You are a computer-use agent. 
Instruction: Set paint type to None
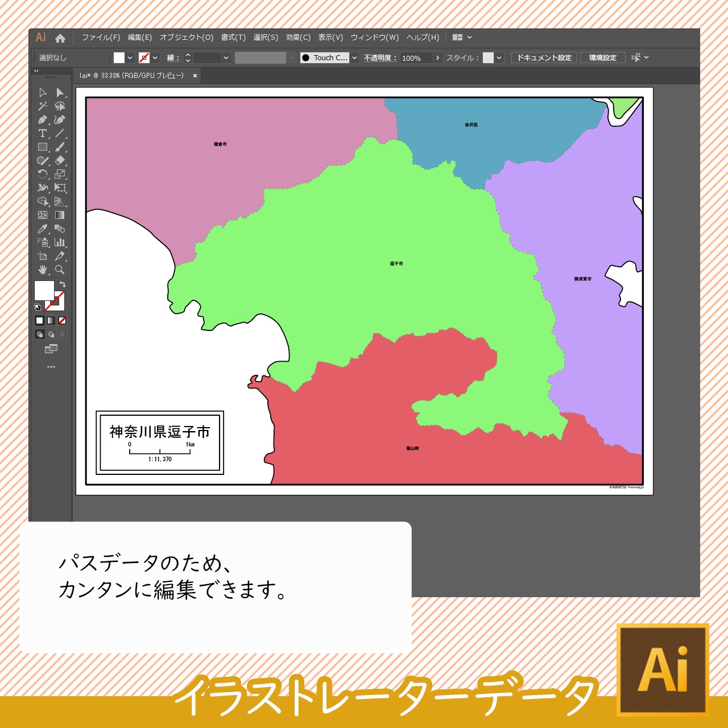(x=63, y=321)
